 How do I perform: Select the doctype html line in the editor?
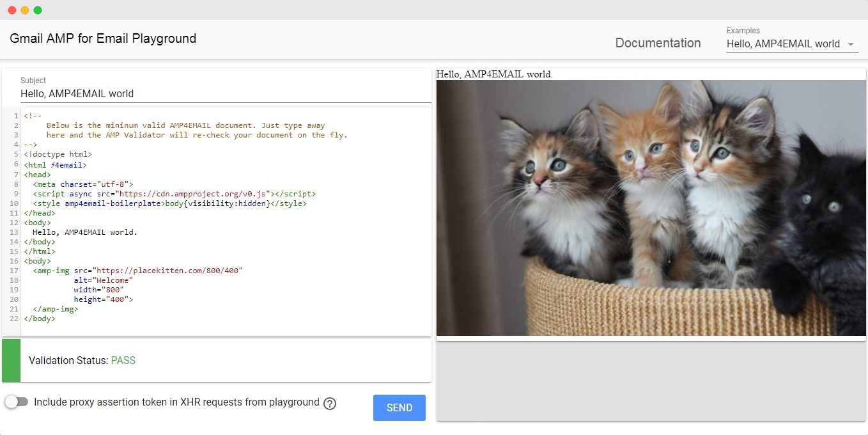point(58,154)
